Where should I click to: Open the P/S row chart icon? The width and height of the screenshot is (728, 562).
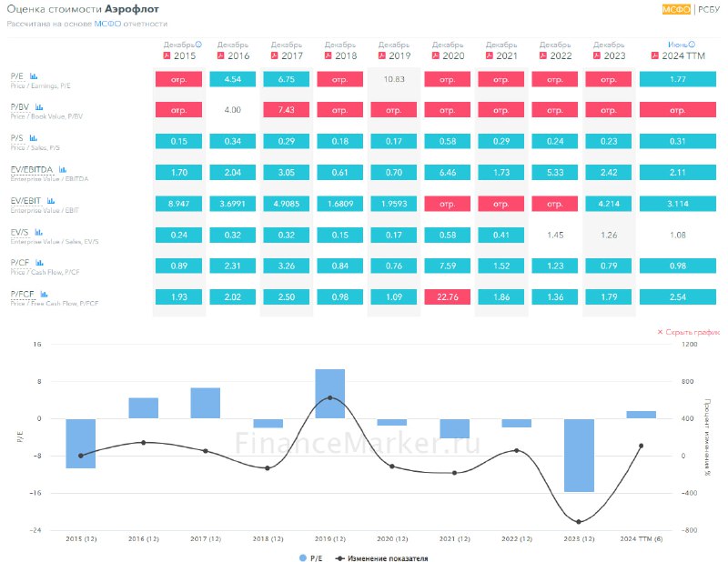coord(34,138)
